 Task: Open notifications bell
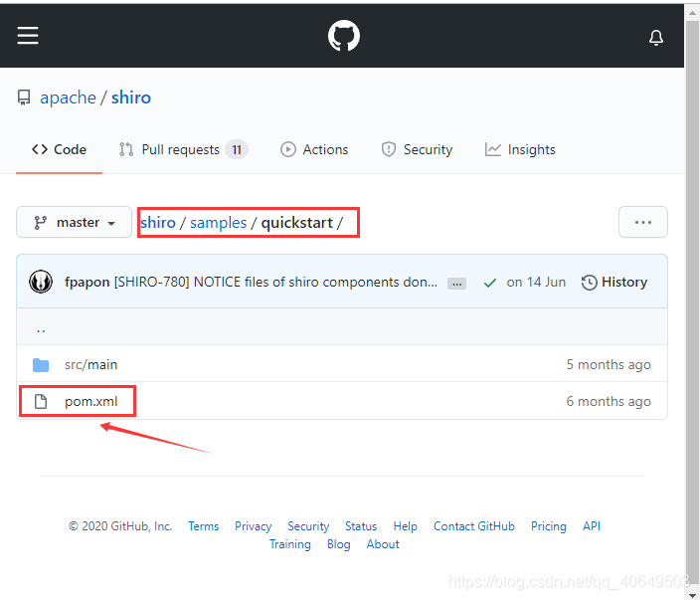point(656,38)
